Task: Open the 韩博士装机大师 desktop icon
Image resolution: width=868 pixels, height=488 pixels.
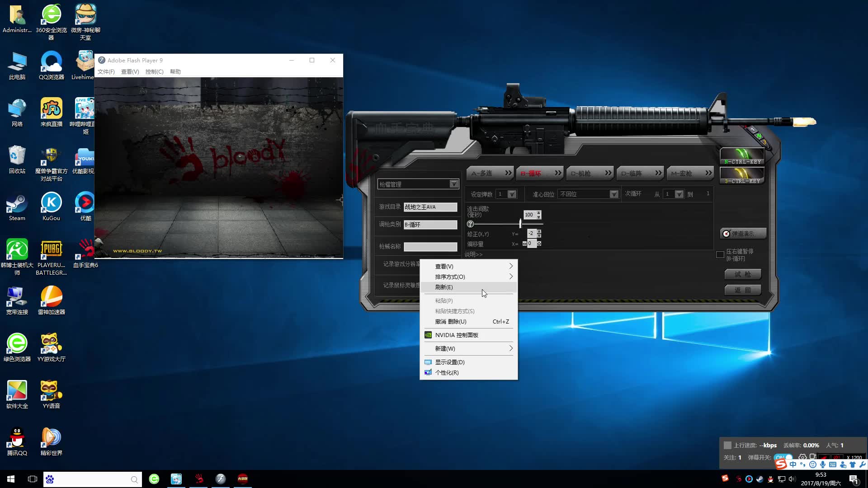Action: pos(17,257)
